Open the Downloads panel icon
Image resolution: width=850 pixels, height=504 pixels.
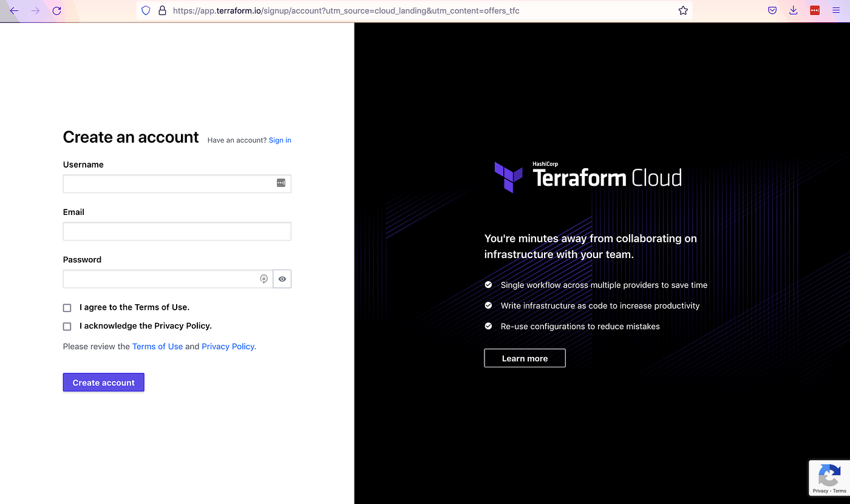(793, 10)
